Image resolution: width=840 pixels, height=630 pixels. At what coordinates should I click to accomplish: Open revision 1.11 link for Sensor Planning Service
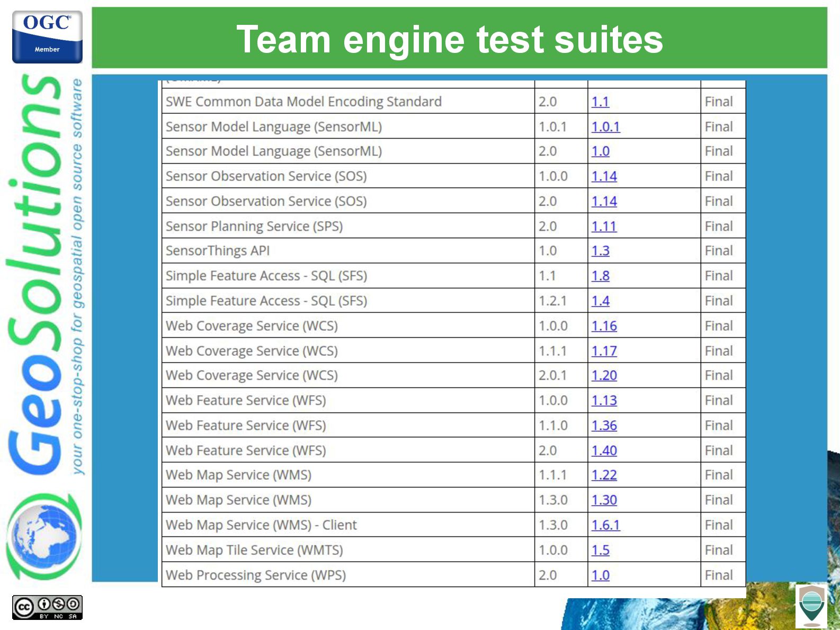click(604, 226)
